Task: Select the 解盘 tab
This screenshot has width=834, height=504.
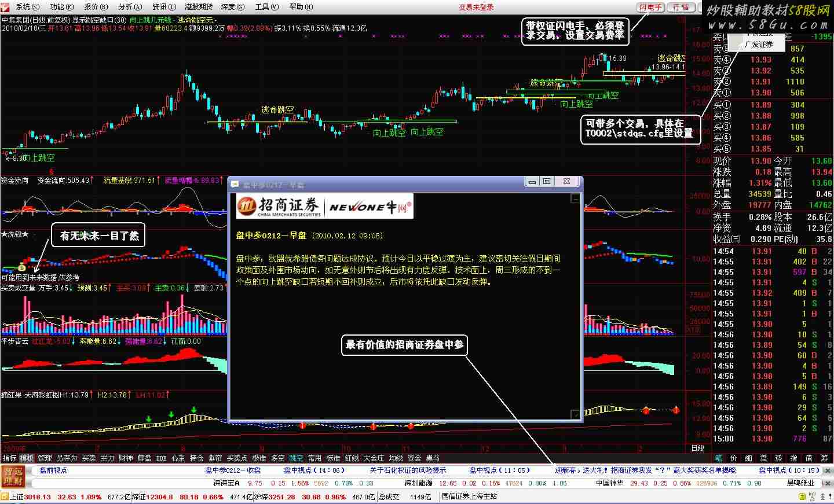Action: (144, 458)
